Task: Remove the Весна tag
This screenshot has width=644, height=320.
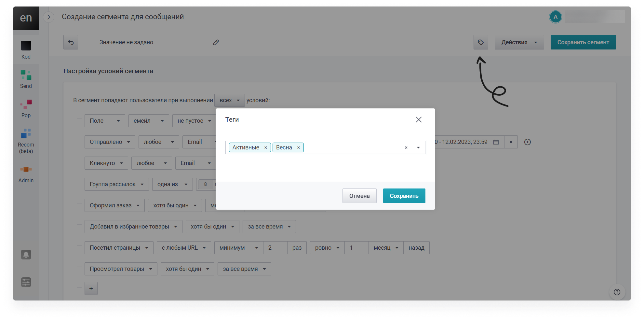Action: click(298, 147)
